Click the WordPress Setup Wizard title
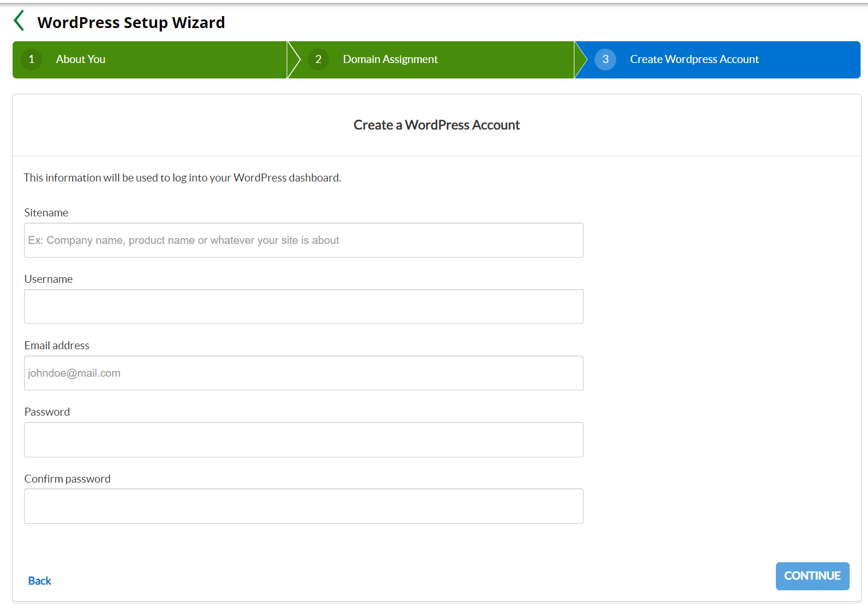This screenshot has width=868, height=604. 131,22
